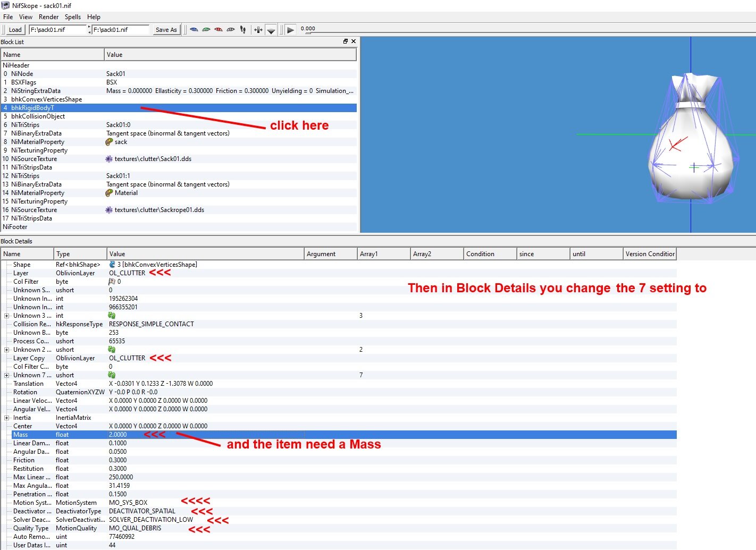The height and width of the screenshot is (550, 756).
Task: Open the Help menu
Action: (94, 17)
